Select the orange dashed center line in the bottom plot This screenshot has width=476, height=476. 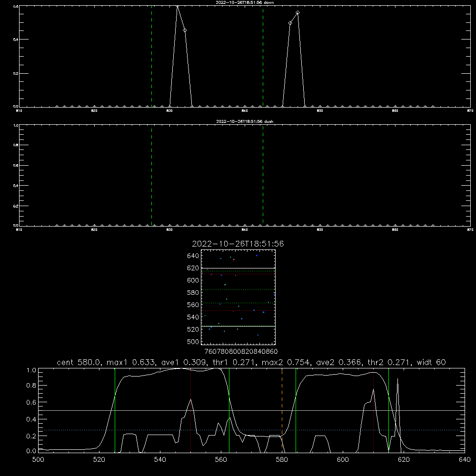point(282,410)
